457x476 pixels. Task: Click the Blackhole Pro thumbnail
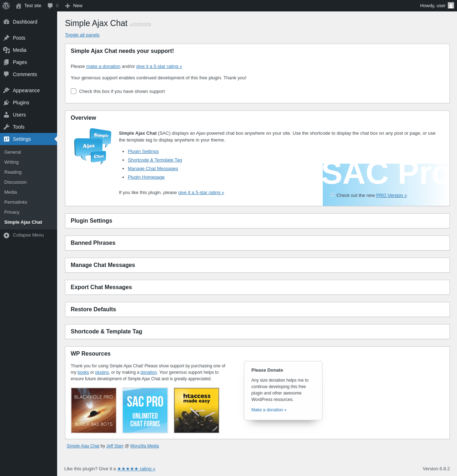click(x=94, y=411)
